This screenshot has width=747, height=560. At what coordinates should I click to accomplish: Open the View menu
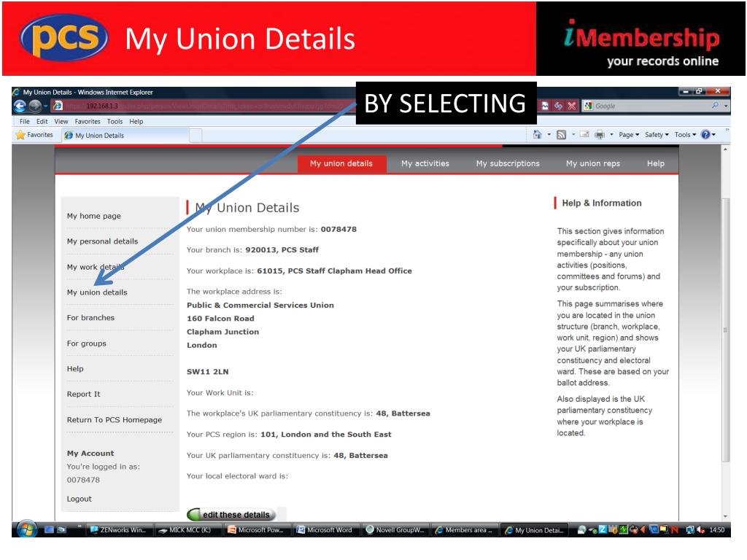61,122
